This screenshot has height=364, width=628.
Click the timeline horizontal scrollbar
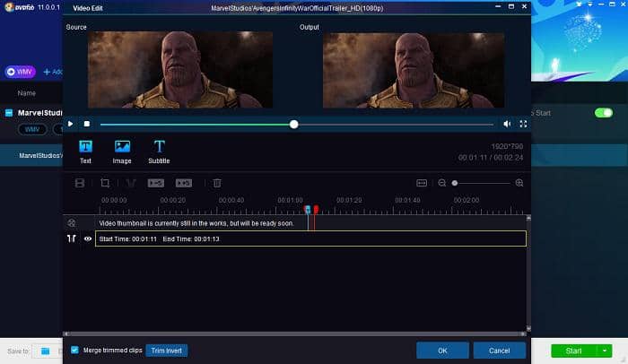coord(295,334)
